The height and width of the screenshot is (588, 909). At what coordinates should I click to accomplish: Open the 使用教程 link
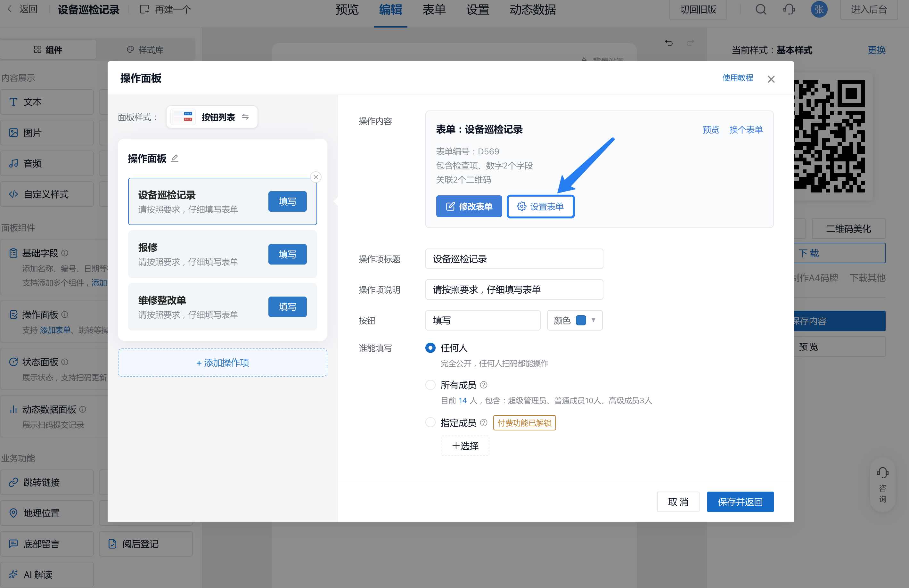point(738,78)
